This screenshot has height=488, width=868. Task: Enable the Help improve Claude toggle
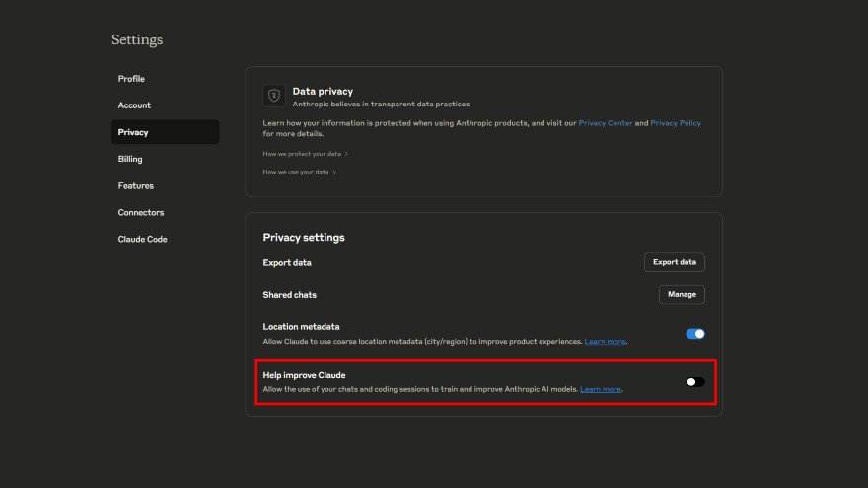[695, 382]
